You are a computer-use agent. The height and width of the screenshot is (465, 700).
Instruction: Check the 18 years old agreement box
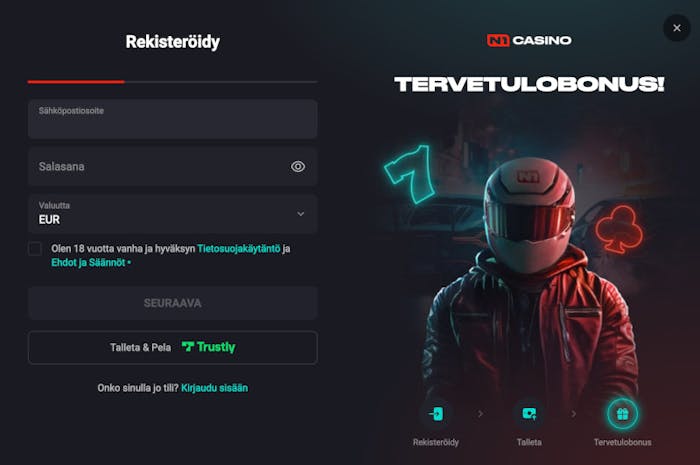35,249
